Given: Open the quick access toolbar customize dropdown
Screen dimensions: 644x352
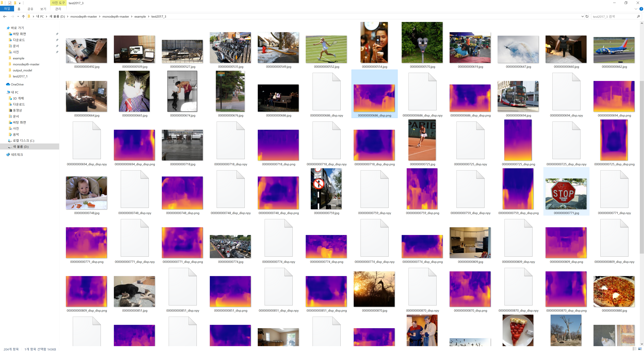Looking at the screenshot, I should tap(20, 3).
